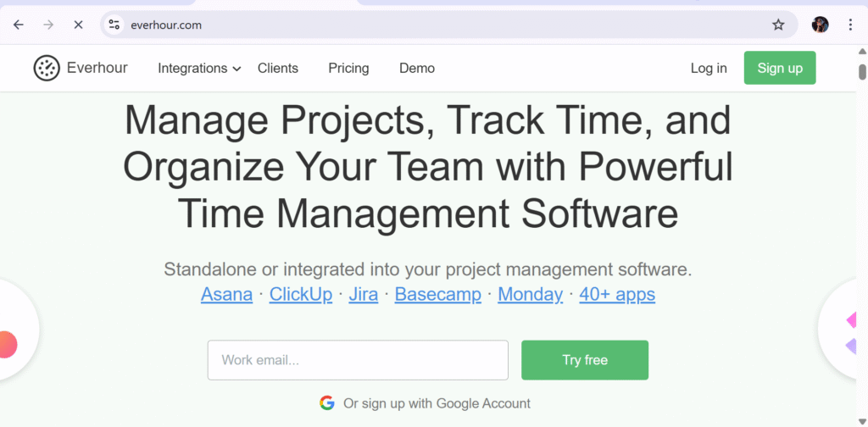Open the ClickUp integration link
Image resolution: width=868 pixels, height=427 pixels.
tap(301, 294)
